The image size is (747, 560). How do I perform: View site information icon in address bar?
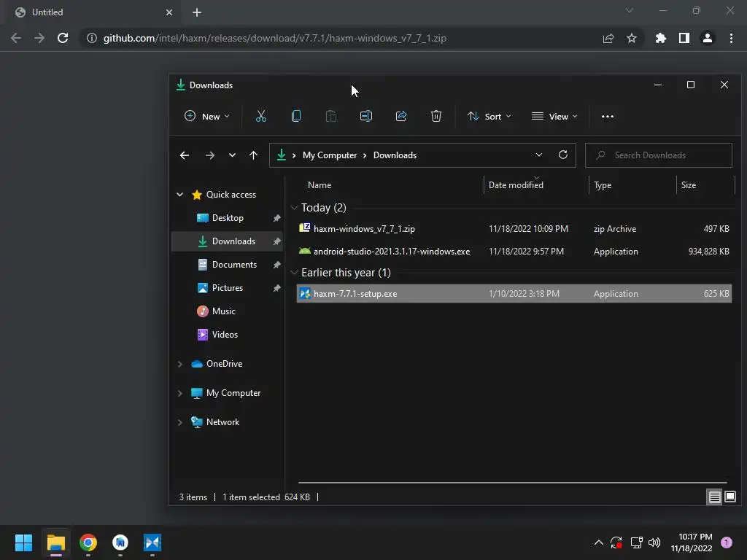(x=92, y=38)
